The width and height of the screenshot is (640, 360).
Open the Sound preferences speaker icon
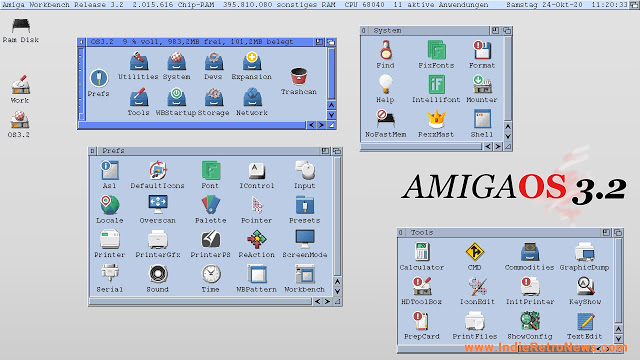click(x=158, y=274)
